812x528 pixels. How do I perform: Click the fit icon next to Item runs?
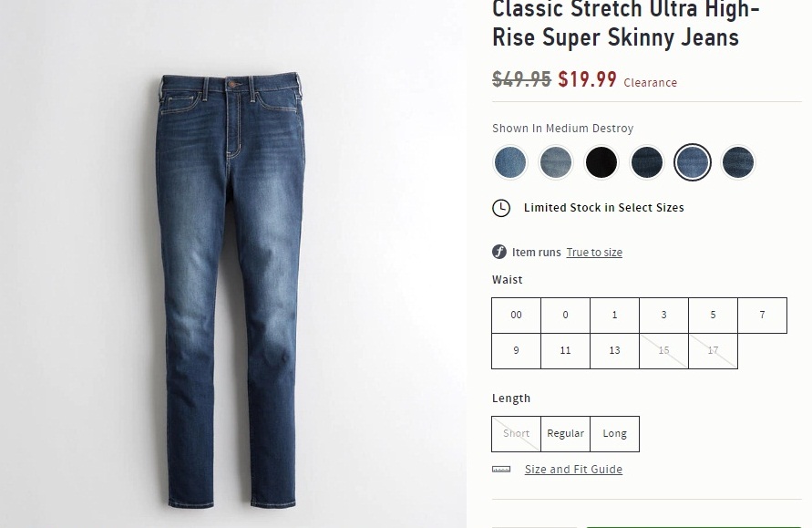499,252
